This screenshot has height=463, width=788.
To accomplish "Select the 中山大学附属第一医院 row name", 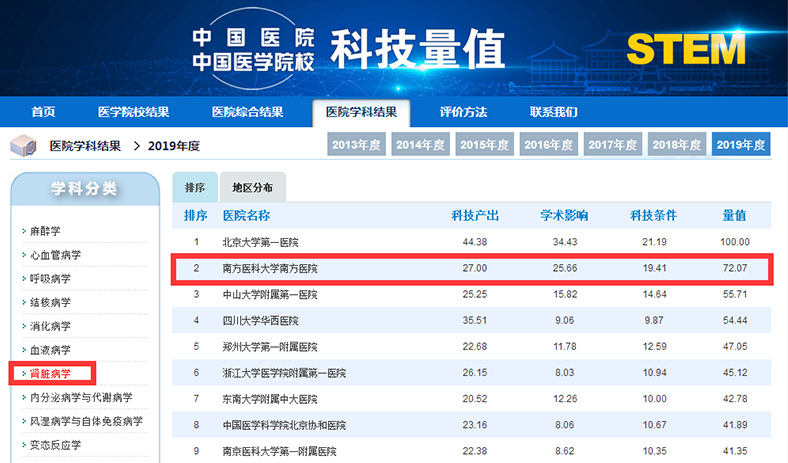I will tap(270, 295).
